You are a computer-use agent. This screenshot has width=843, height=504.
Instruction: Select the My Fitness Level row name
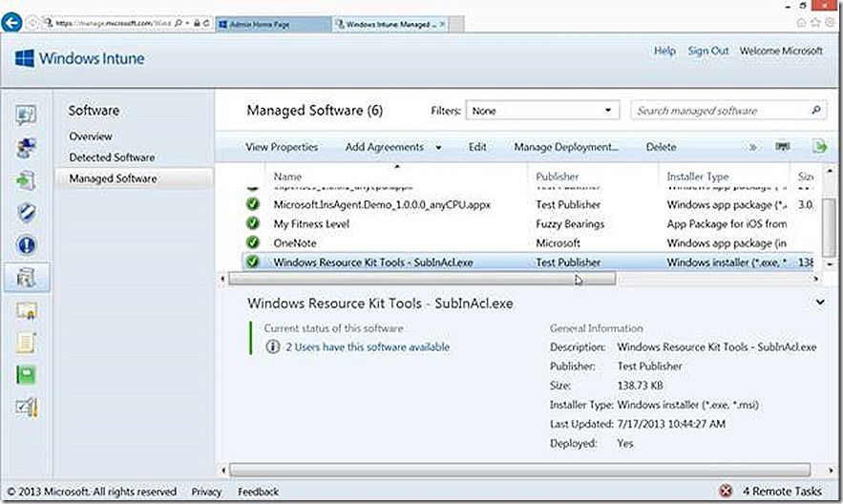[x=311, y=223]
